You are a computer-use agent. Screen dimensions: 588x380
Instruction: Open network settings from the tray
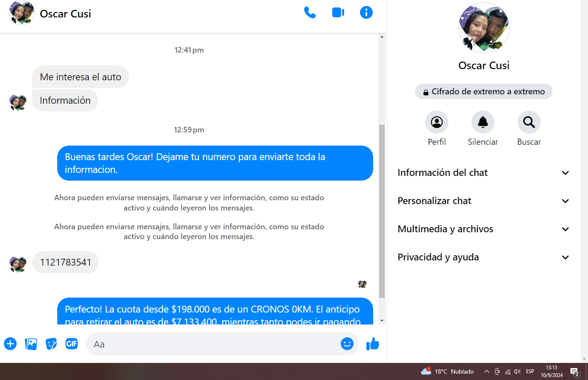point(507,371)
